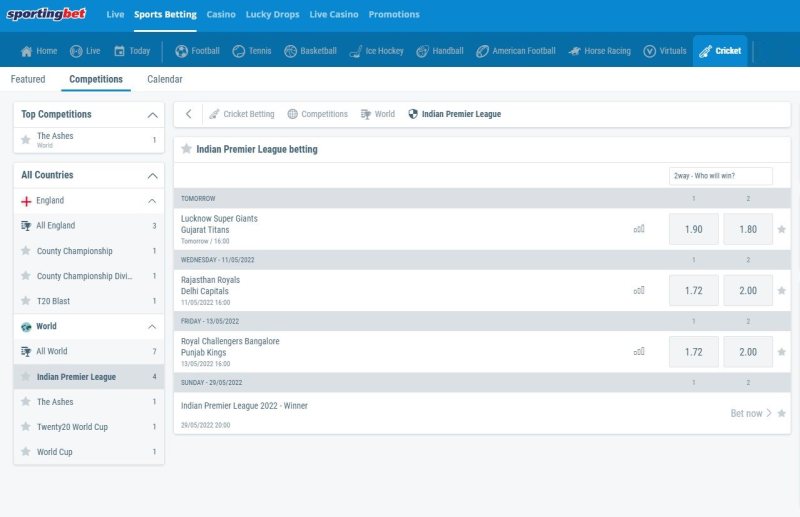The image size is (800, 517).
Task: Click the sportingbet logo
Action: [48, 15]
